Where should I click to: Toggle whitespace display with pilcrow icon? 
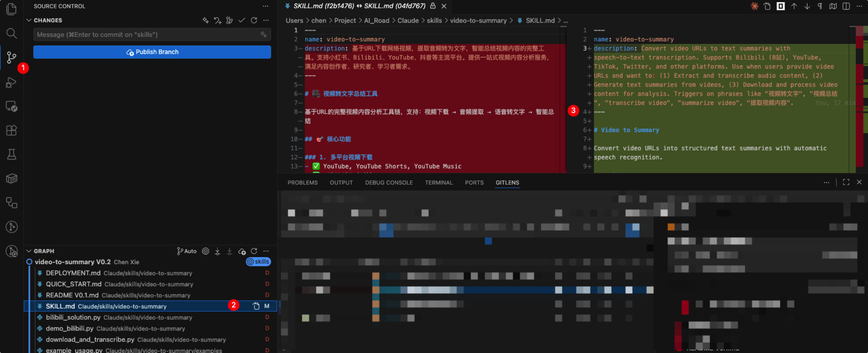tap(820, 6)
